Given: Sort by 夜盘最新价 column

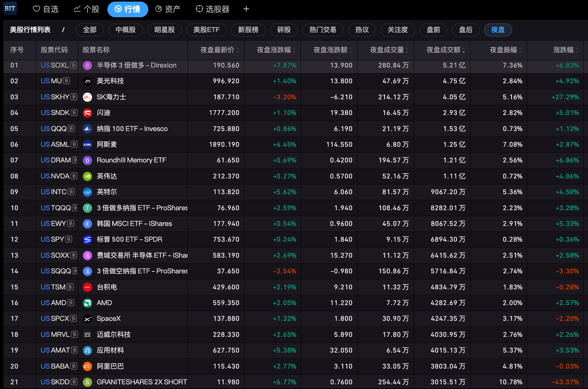Looking at the screenshot, I should pyautogui.click(x=220, y=50).
